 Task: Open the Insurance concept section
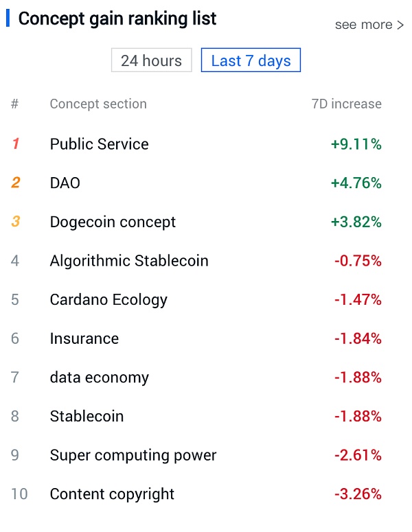(84, 339)
